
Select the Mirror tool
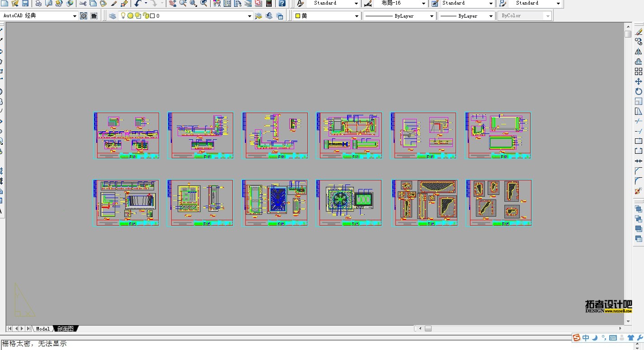pos(639,52)
